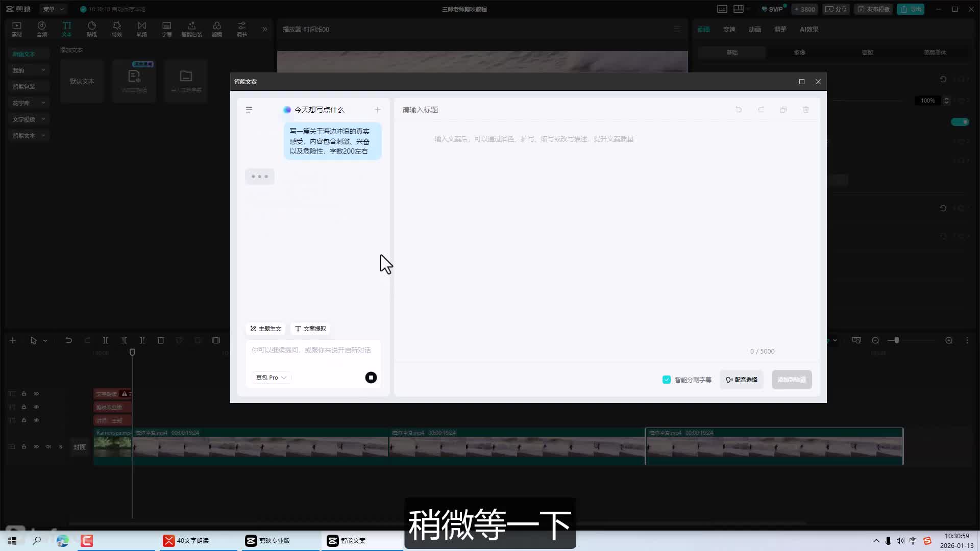Open the 贴纸 stickers tab
The height and width of the screenshot is (551, 980).
pyautogui.click(x=92, y=29)
